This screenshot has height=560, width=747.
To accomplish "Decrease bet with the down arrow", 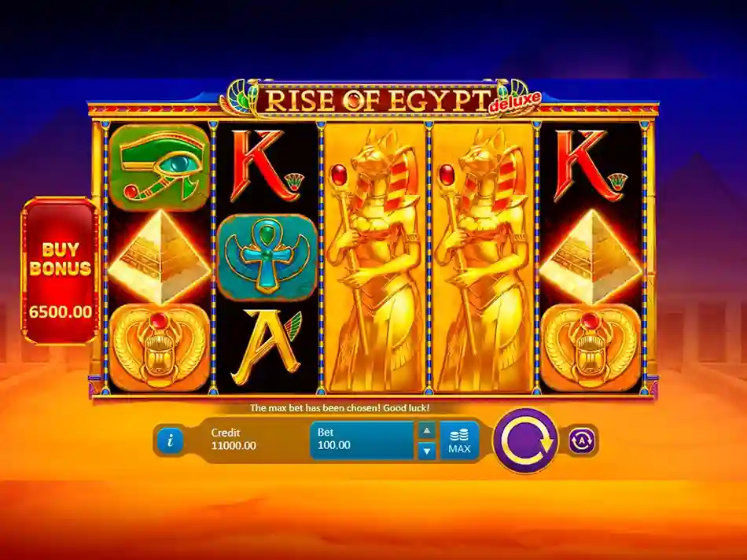I will click(427, 451).
